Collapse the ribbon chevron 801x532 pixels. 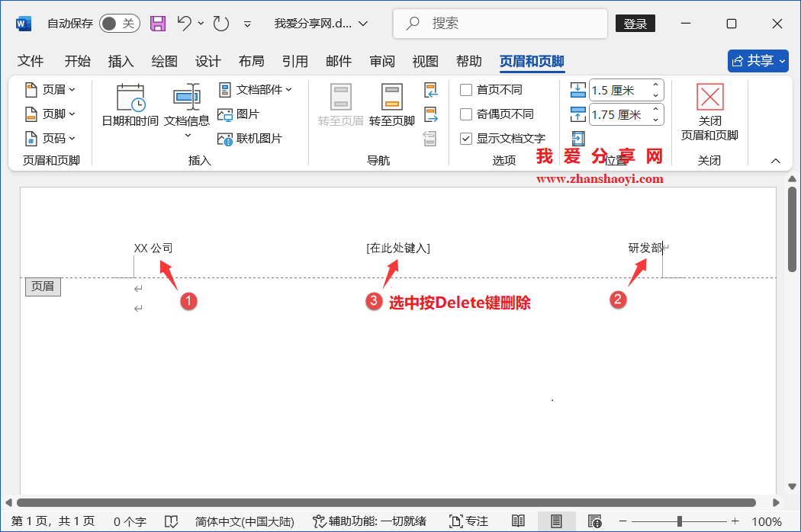776,161
